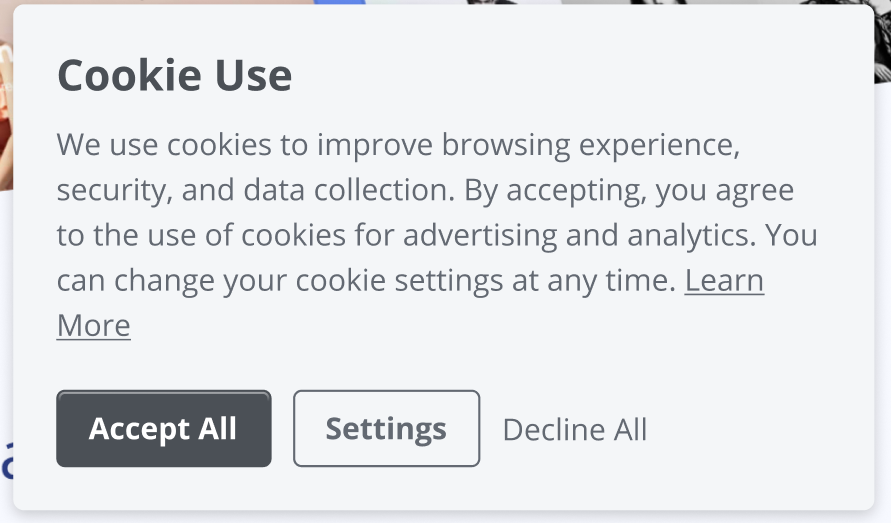Read more about cookies via Learn More
This screenshot has width=891, height=523.
93,326
